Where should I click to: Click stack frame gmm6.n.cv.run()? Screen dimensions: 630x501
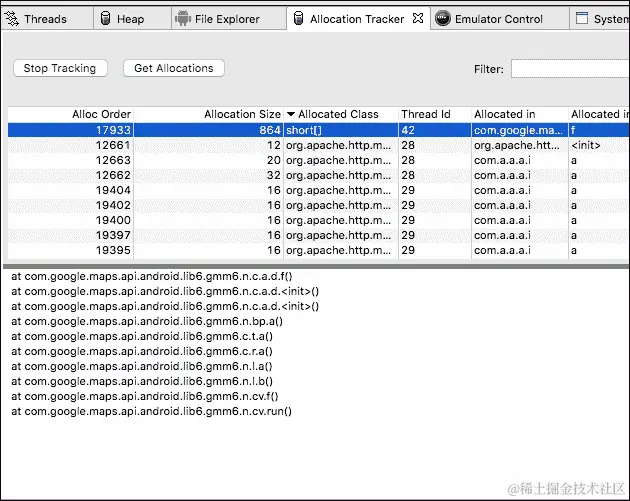[151, 411]
